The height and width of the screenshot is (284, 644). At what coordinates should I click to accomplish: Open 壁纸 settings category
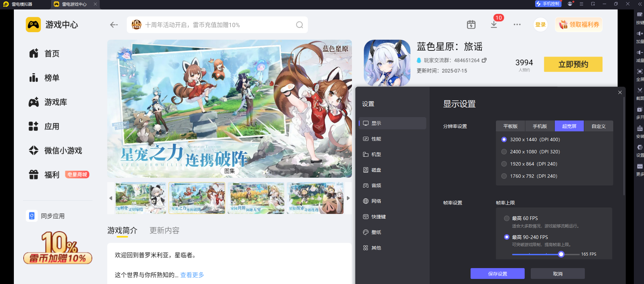(x=392, y=232)
